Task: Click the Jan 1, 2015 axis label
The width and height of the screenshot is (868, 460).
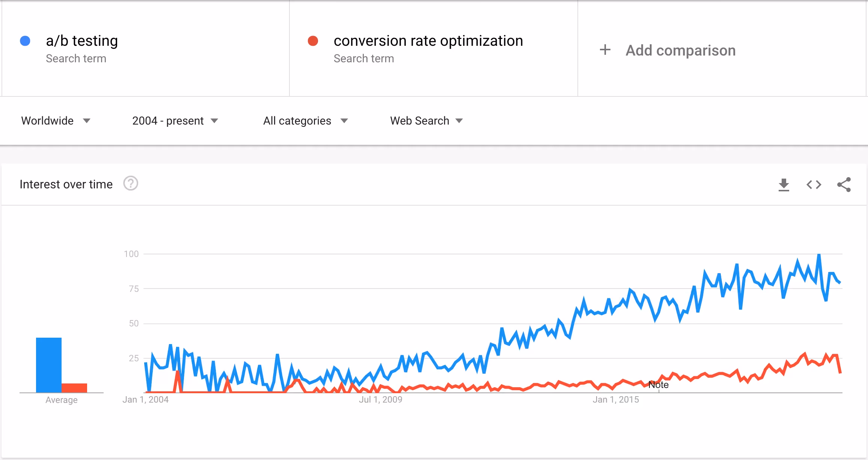Action: point(616,400)
